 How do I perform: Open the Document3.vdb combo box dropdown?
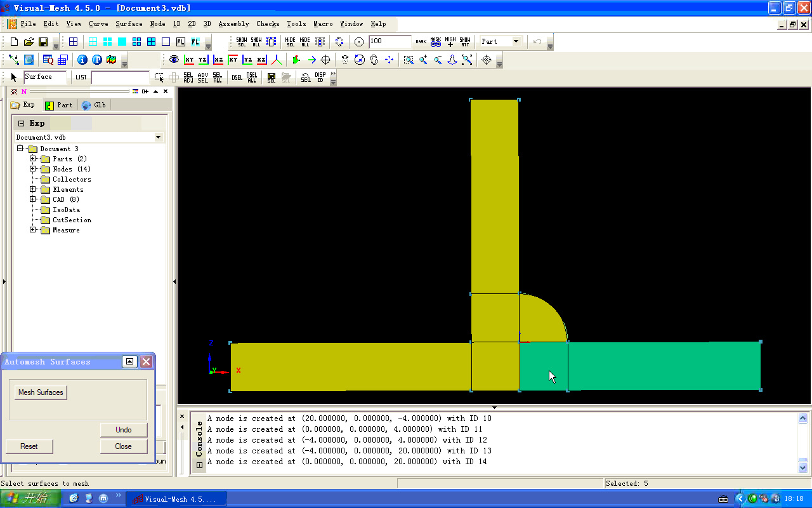[158, 137]
